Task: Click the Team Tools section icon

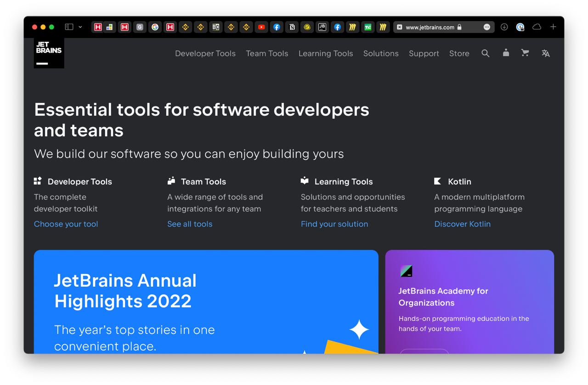Action: point(171,181)
